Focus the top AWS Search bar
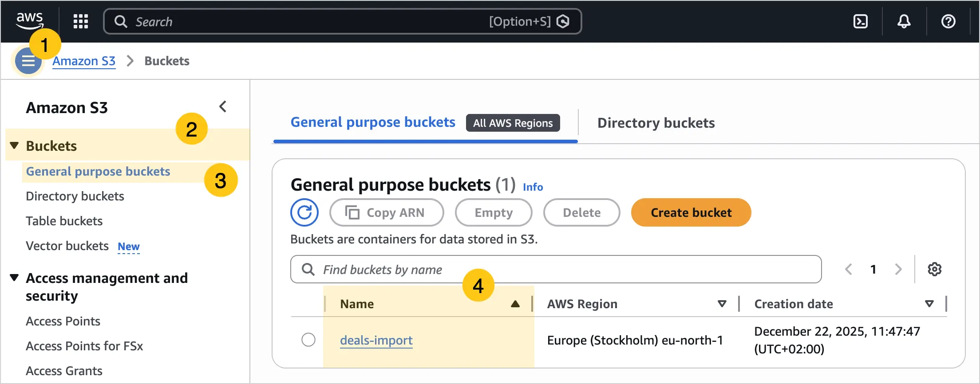980x384 pixels. [x=343, y=21]
